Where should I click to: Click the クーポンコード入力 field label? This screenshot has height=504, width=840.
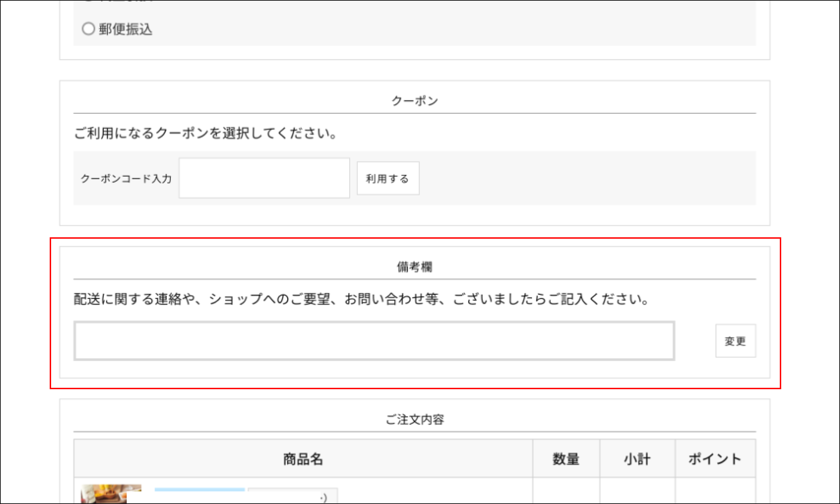coord(126,179)
